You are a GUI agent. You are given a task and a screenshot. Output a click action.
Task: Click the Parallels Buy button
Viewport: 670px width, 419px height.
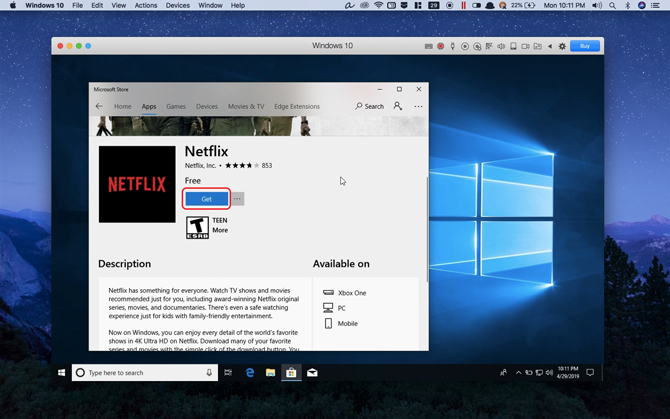coord(585,46)
